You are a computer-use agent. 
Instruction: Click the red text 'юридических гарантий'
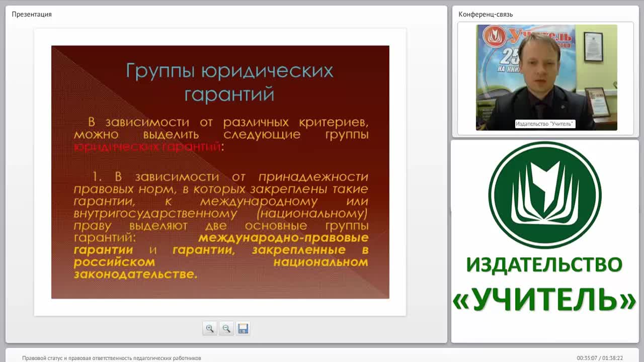(147, 147)
